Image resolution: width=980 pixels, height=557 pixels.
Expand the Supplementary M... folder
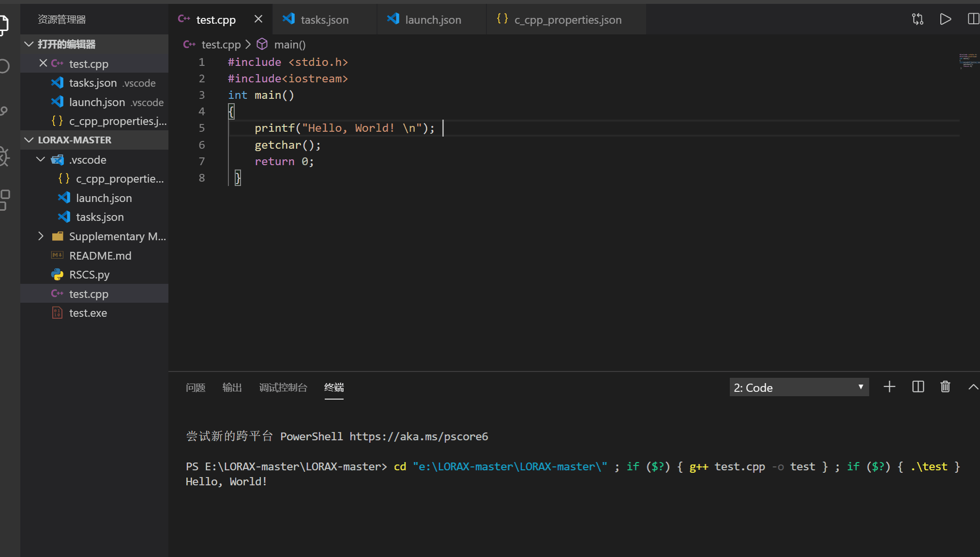point(41,236)
